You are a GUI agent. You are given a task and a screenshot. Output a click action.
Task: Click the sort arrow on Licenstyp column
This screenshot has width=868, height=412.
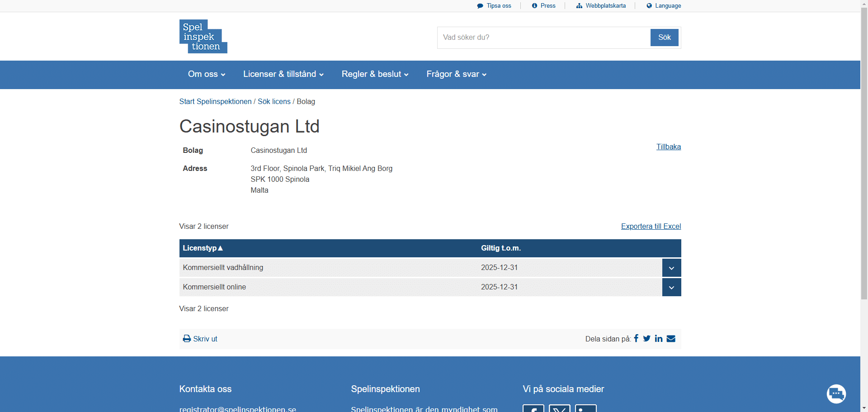[221, 248]
